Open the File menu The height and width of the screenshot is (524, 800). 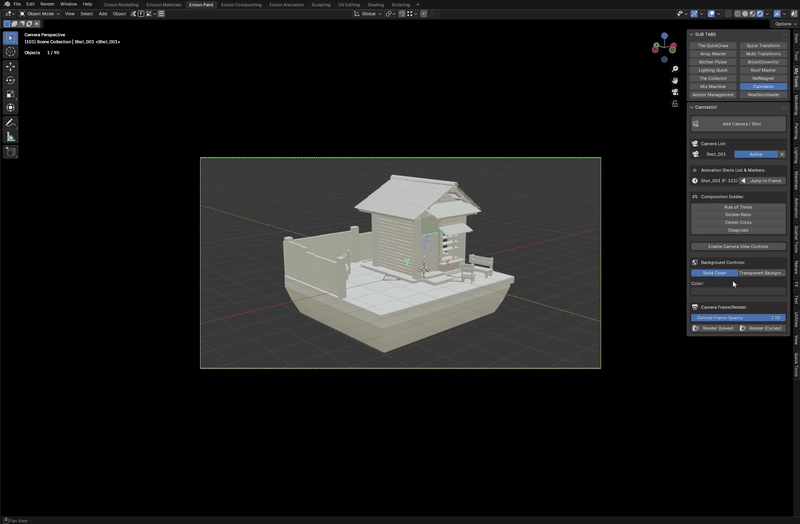point(17,4)
